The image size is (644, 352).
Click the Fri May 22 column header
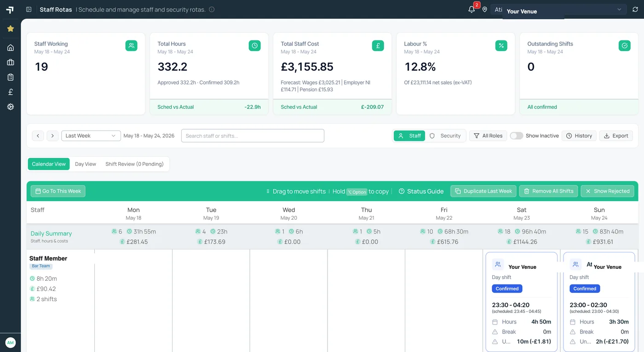(x=444, y=213)
